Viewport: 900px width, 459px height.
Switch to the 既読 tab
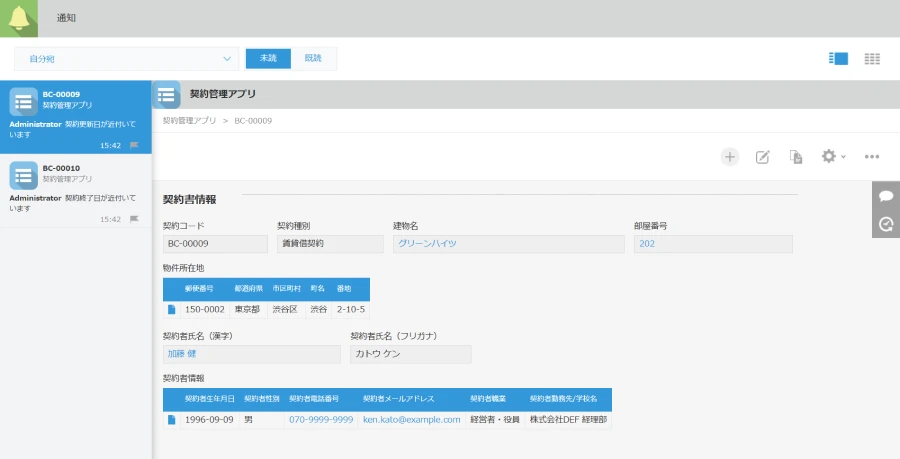(x=313, y=59)
